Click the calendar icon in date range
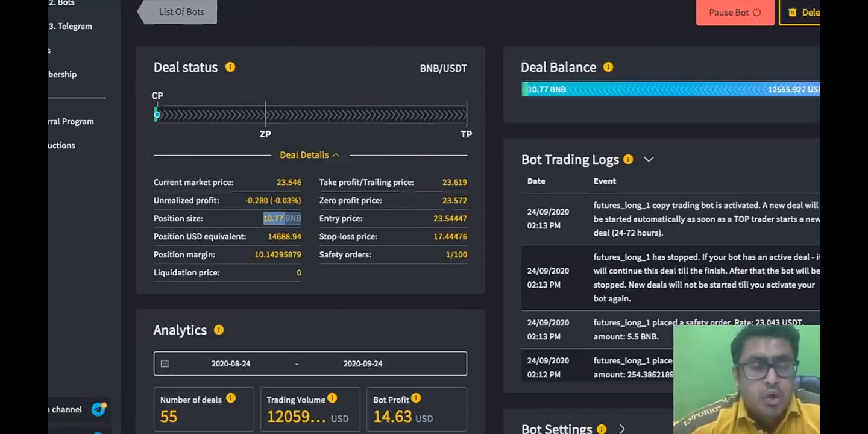 point(165,363)
